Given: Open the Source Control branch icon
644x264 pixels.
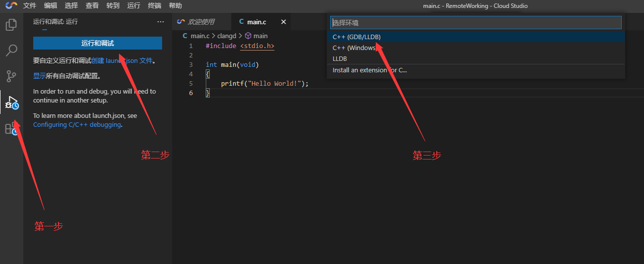Looking at the screenshot, I should 11,76.
